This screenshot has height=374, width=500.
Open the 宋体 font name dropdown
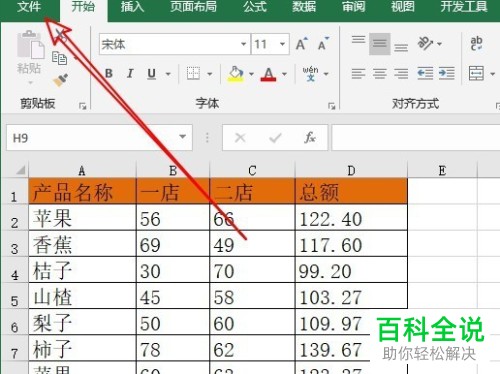[x=244, y=44]
